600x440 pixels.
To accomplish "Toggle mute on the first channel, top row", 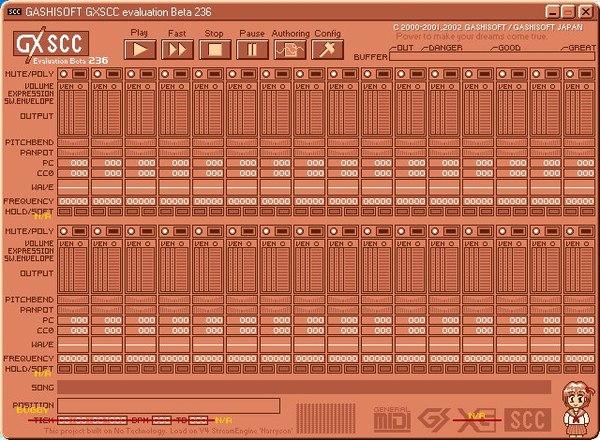I will point(64,74).
